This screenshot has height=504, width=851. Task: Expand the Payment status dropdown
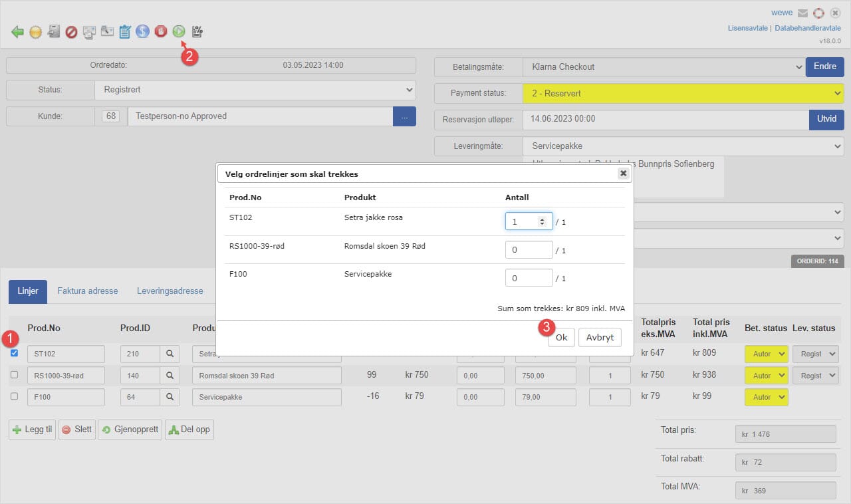coord(683,94)
